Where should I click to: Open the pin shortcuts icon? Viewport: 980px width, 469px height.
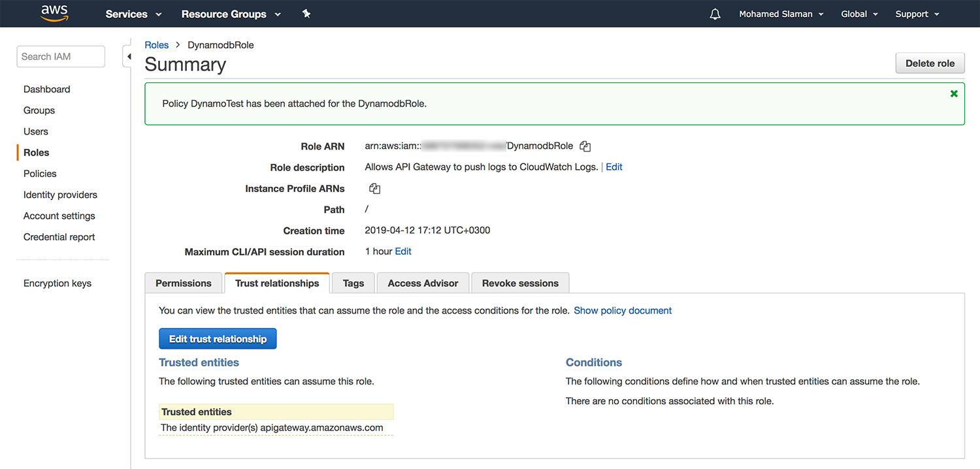306,14
